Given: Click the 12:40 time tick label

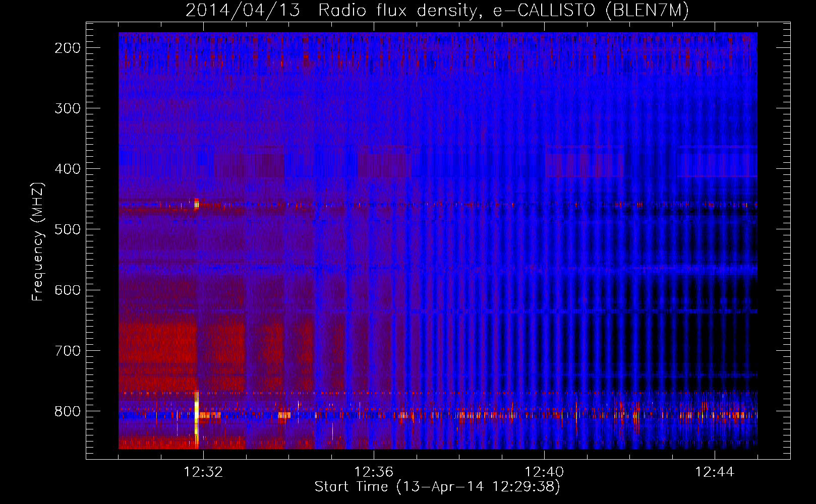Looking at the screenshot, I should [x=544, y=472].
